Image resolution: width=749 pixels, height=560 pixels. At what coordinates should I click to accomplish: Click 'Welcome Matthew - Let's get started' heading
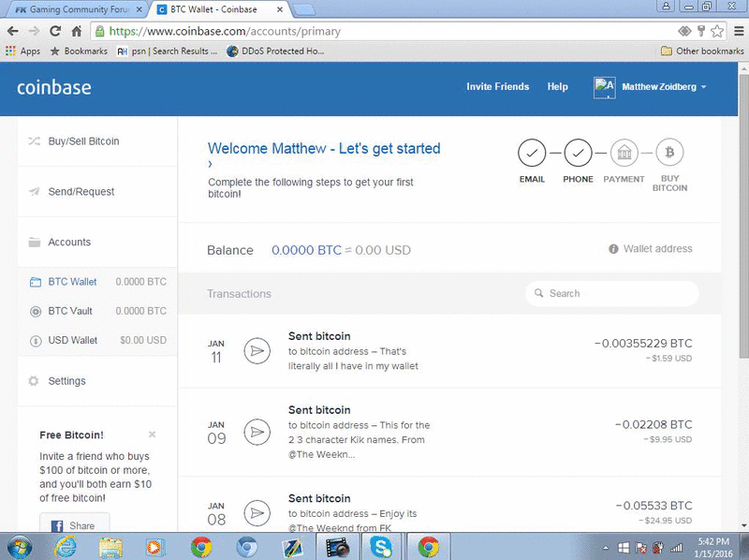click(x=324, y=148)
